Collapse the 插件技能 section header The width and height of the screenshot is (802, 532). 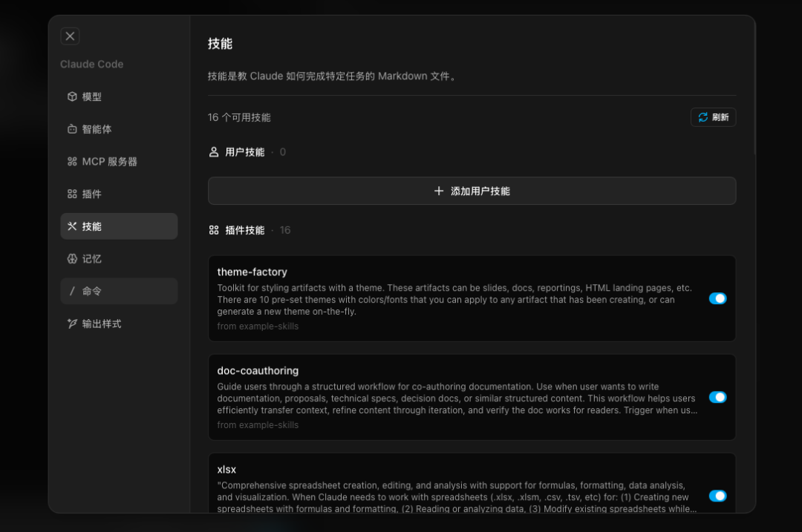[244, 231]
